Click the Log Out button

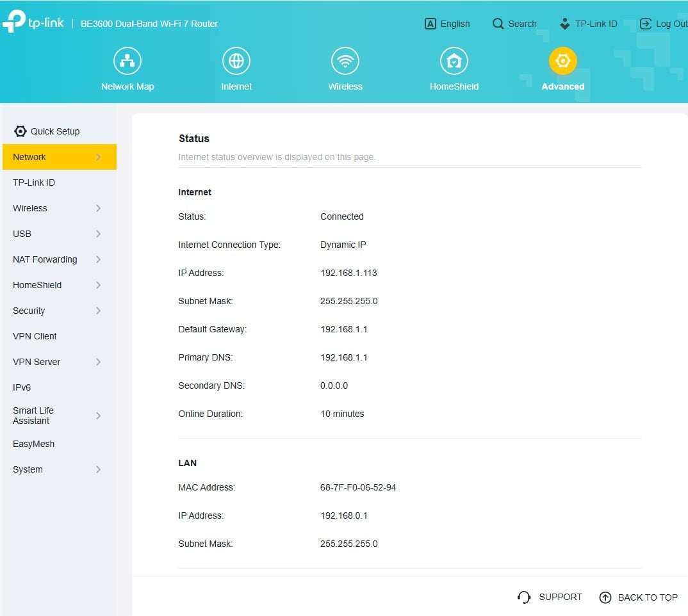click(664, 24)
